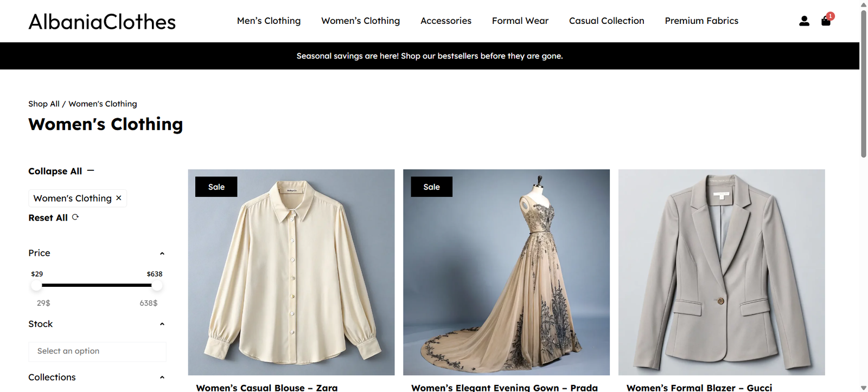Click the AlbaniaClothes logo
This screenshot has height=392, width=868.
point(102,22)
